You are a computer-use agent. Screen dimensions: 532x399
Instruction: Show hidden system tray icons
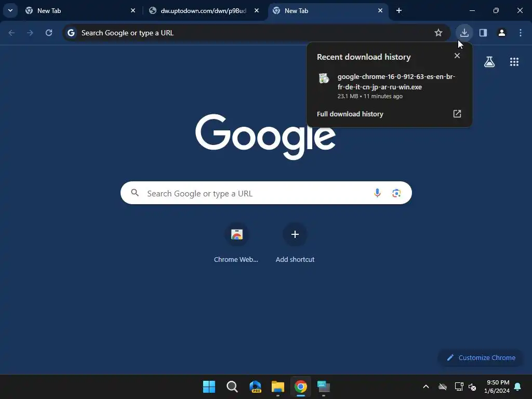[x=426, y=387]
